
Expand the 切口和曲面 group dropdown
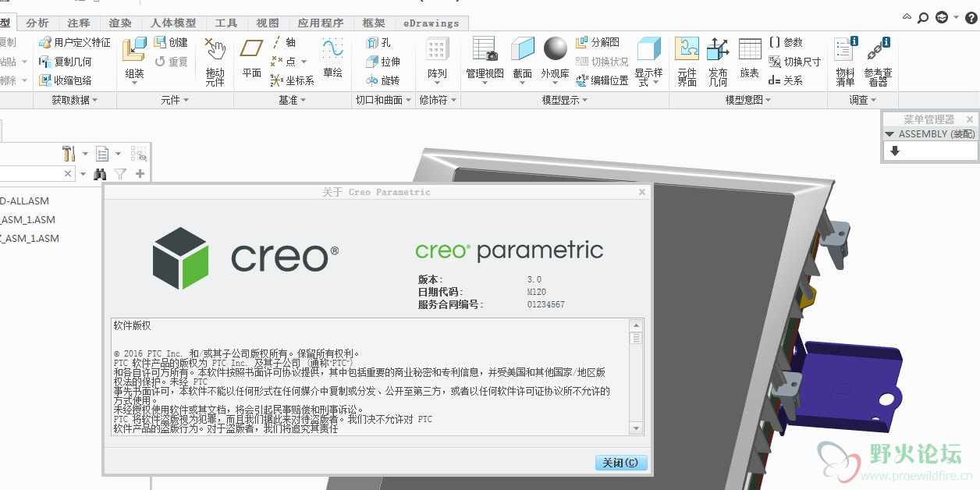click(x=382, y=100)
